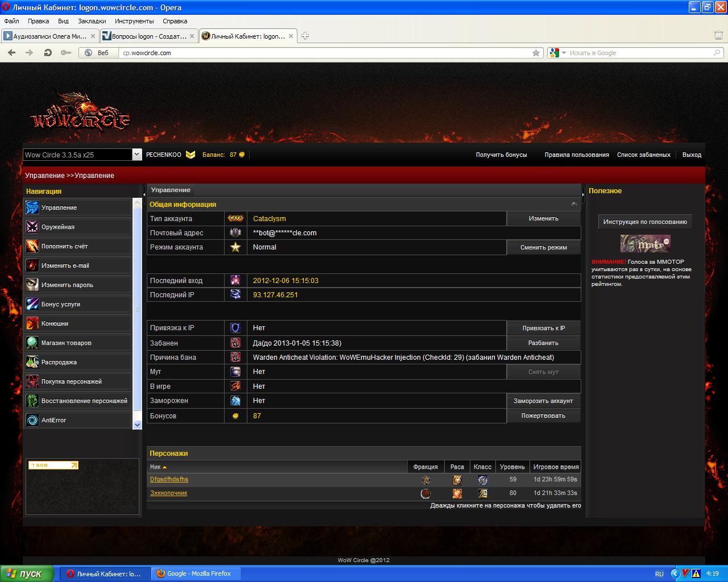Open the Файл menu

pos(11,21)
